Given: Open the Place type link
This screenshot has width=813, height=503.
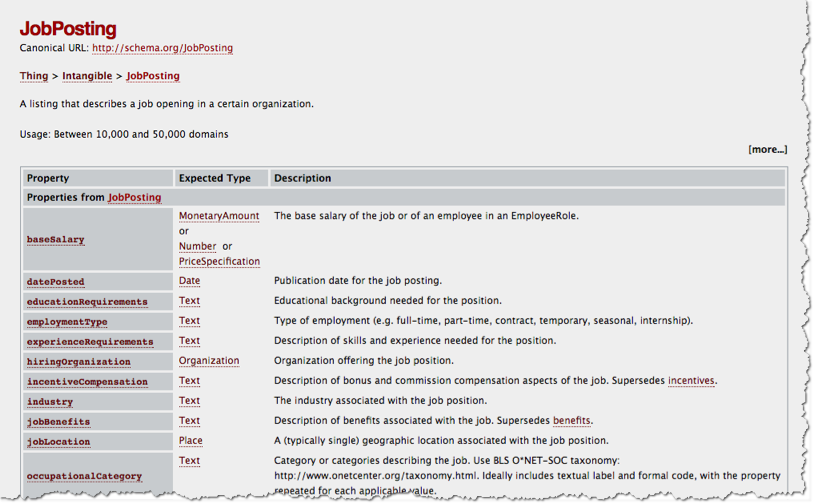Looking at the screenshot, I should click(190, 441).
